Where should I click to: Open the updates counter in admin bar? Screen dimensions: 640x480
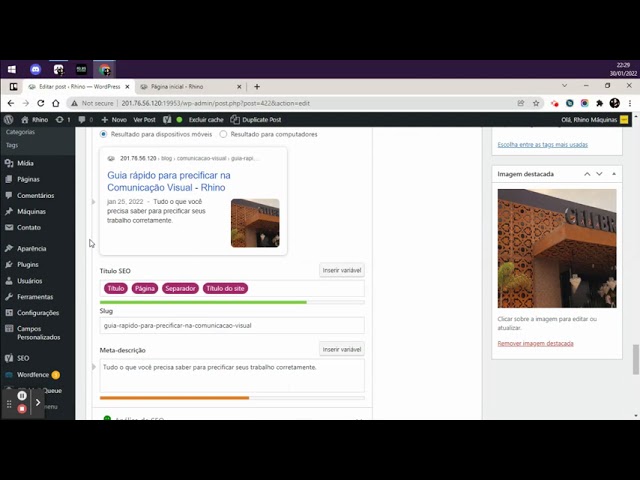[63, 120]
